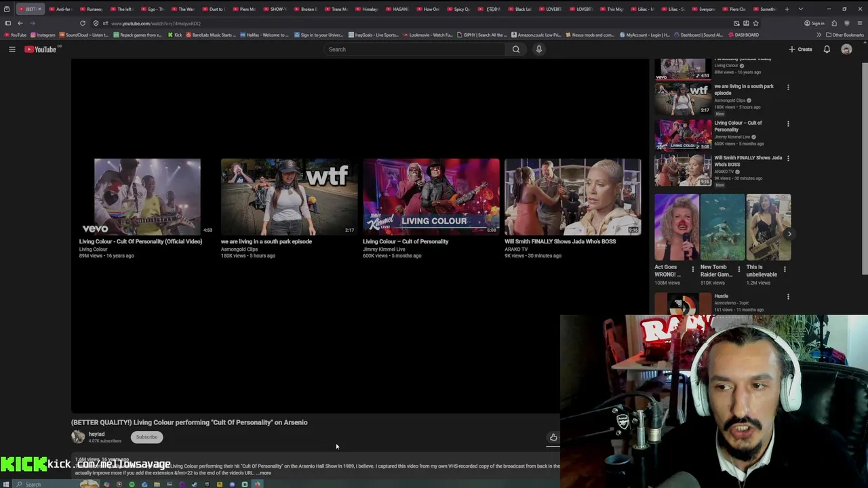Image resolution: width=868 pixels, height=488 pixels.
Task: Open the Hustle video thumbnail
Action: click(683, 304)
